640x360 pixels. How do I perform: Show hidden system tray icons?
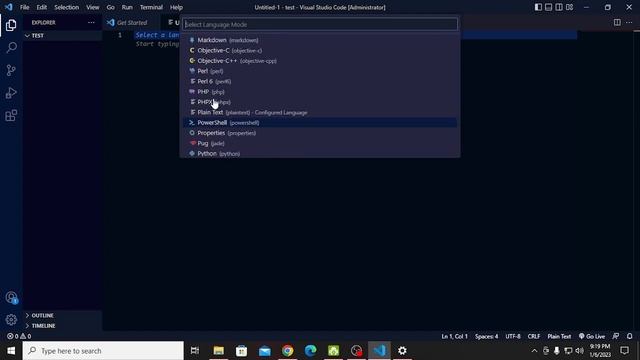(534, 351)
